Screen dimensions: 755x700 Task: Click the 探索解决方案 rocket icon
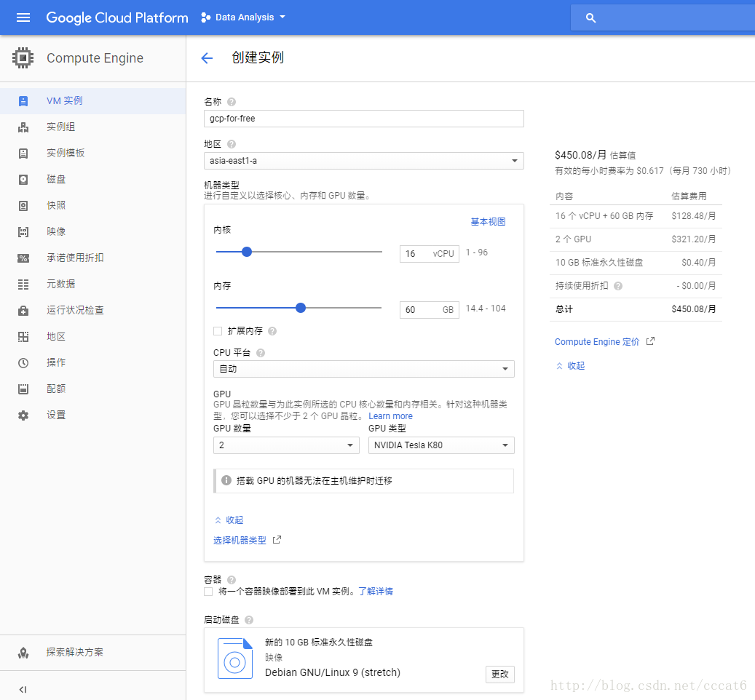23,653
